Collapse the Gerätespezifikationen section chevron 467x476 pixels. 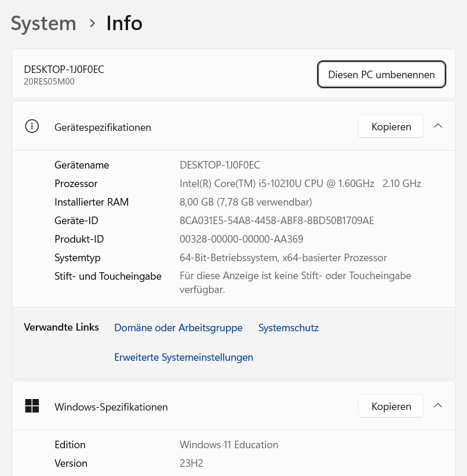click(x=438, y=126)
